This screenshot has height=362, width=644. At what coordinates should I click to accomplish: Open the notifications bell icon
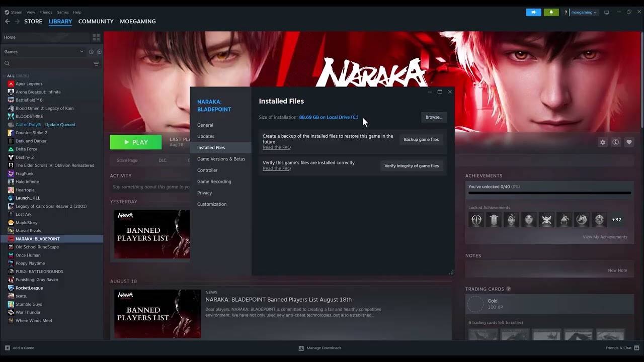pyautogui.click(x=551, y=12)
